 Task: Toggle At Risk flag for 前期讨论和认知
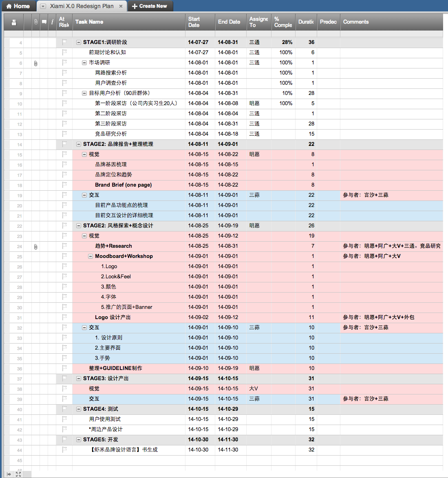click(x=64, y=53)
